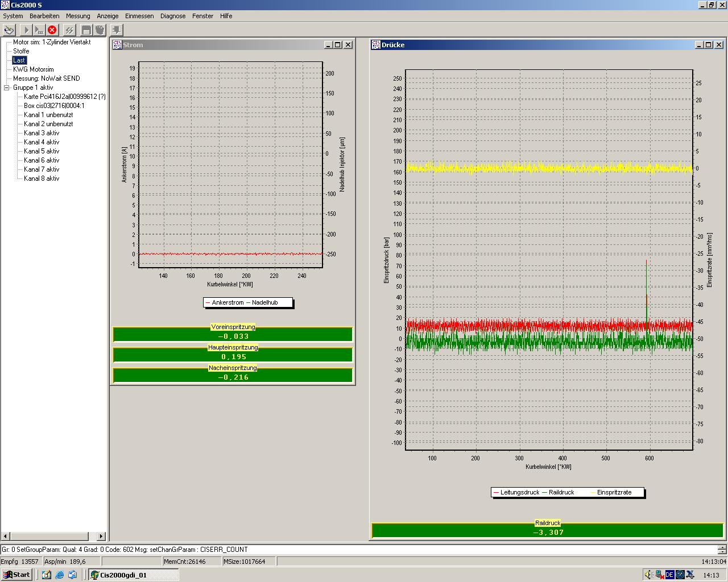Click the Start button on taskbar
This screenshot has width=728, height=582.
pos(16,575)
